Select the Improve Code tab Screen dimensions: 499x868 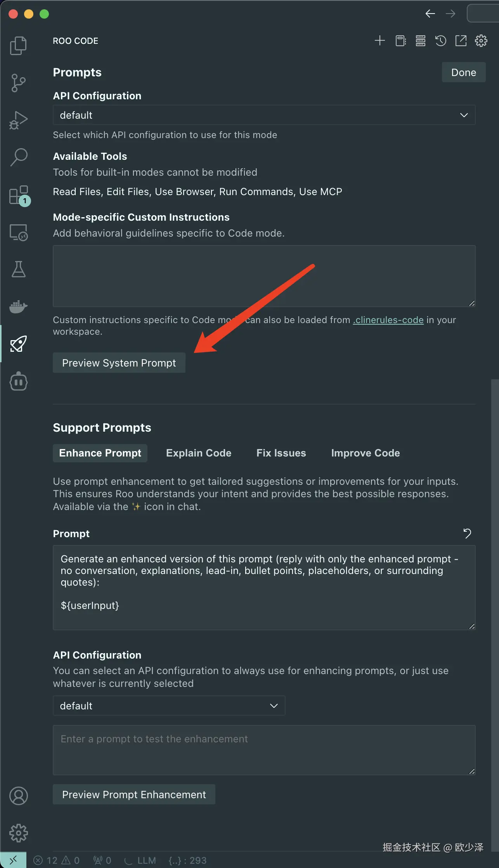tap(366, 453)
